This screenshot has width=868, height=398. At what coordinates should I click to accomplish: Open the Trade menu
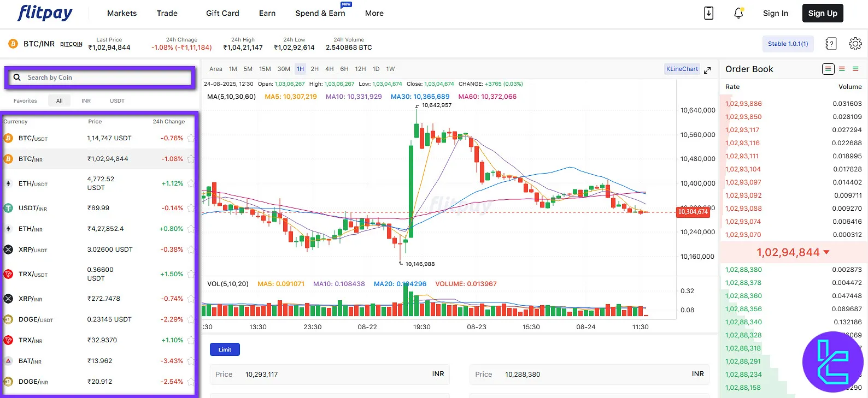click(x=167, y=13)
